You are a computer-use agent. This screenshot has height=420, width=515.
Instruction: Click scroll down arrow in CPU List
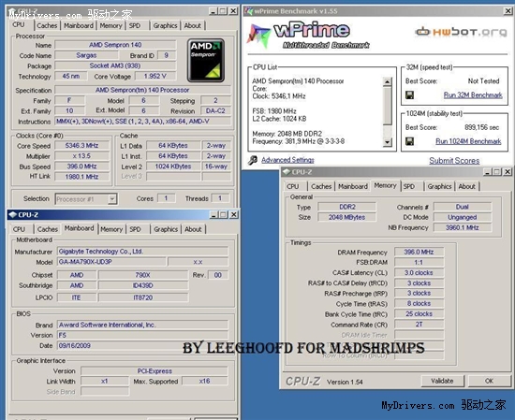click(388, 142)
